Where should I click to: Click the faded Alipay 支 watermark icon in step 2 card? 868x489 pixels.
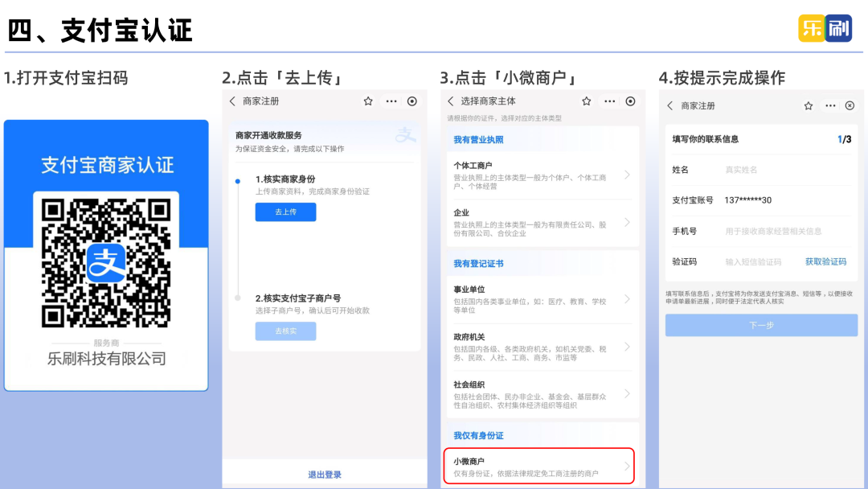pyautogui.click(x=405, y=134)
